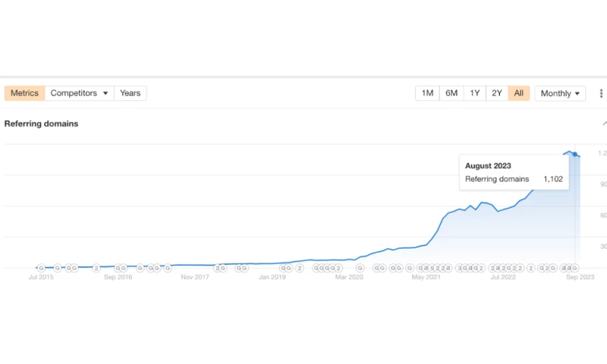
Task: Switch to the Years tab
Action: 130,93
